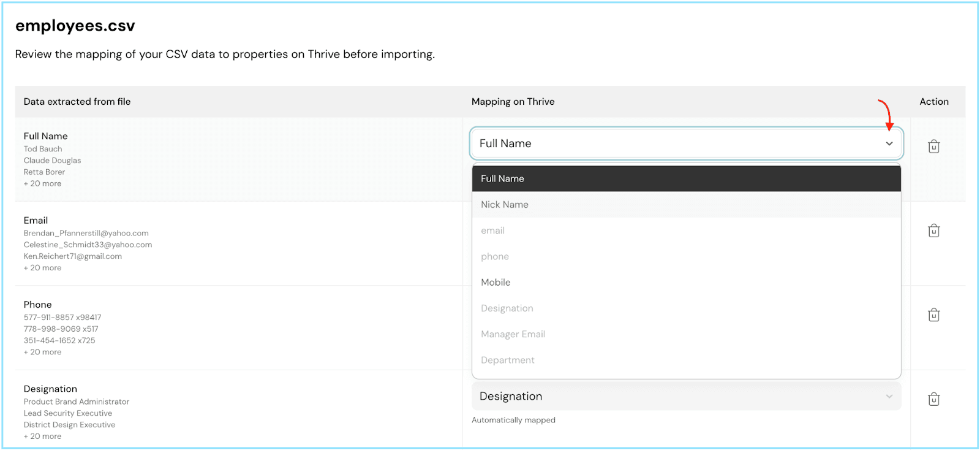Viewport: 980px width, 450px height.
Task: Expand 20 more under Designation
Action: [x=43, y=437]
